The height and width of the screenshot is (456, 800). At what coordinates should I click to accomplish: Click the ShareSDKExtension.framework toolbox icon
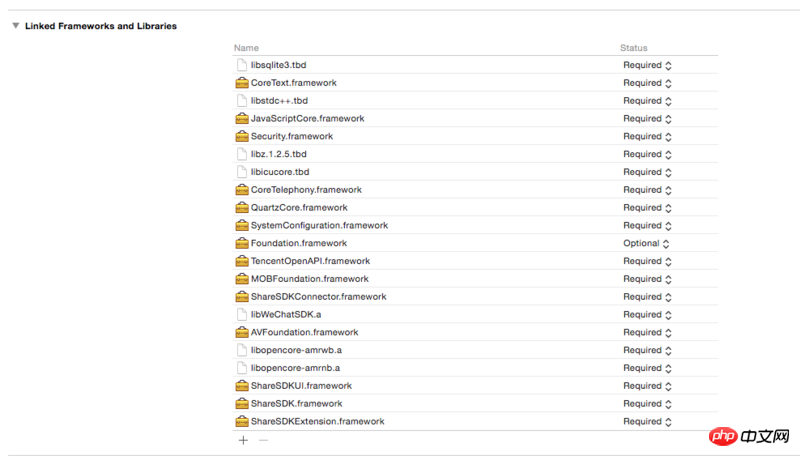coord(242,421)
